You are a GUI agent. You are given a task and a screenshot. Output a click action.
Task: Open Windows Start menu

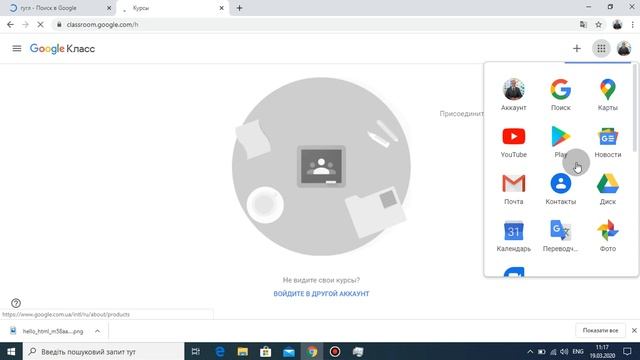pos(11,351)
